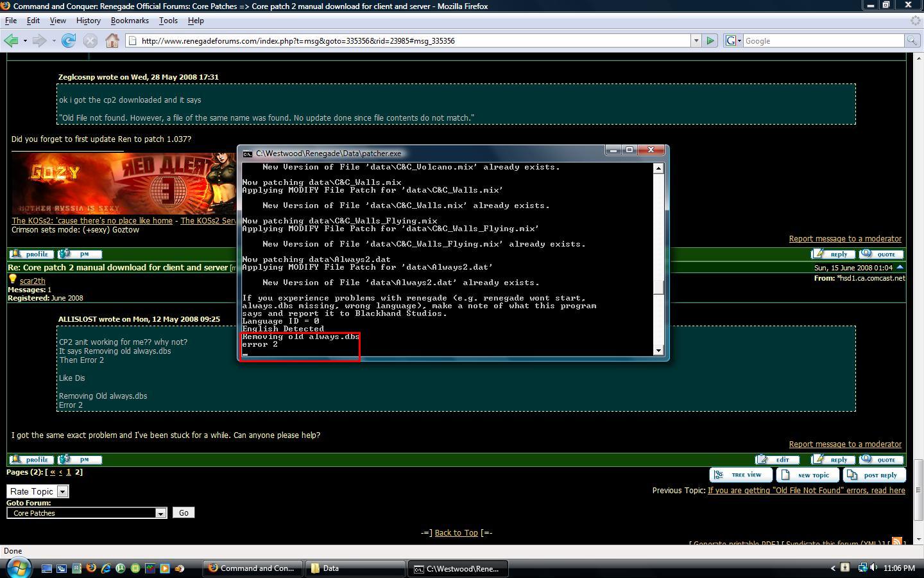Expand the Rate Topic dropdown

(62, 491)
